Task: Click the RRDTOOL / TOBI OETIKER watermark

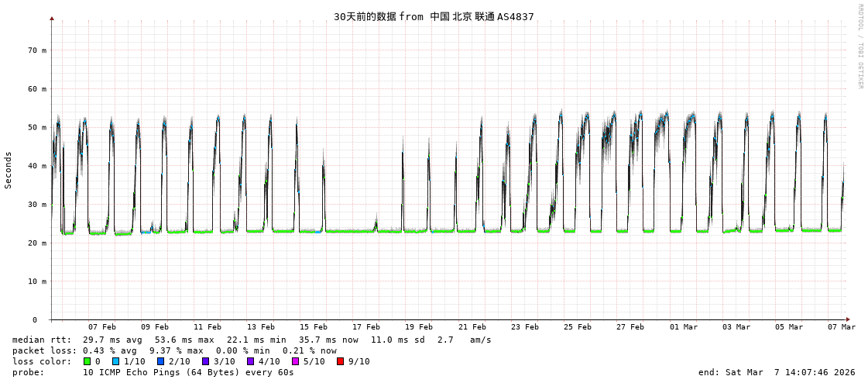Action: pyautogui.click(x=859, y=47)
